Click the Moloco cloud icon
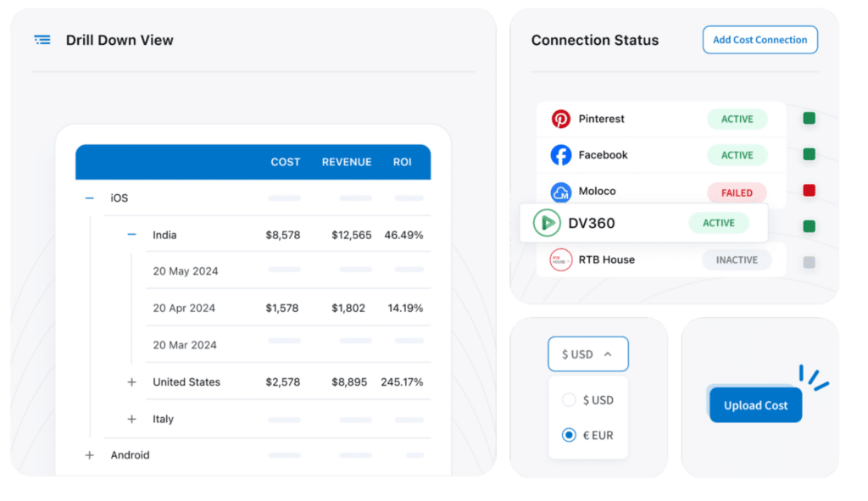The height and width of the screenshot is (501, 868). [x=560, y=192]
